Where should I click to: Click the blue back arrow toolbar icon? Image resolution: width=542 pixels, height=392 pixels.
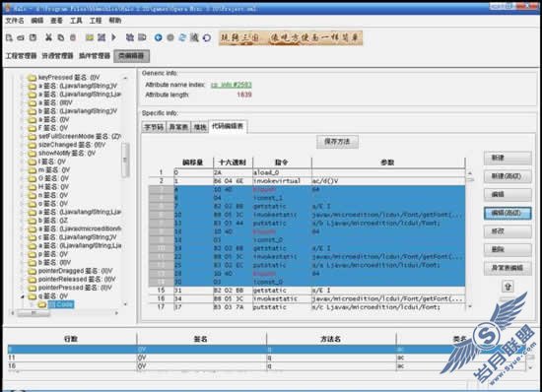[x=159, y=37]
